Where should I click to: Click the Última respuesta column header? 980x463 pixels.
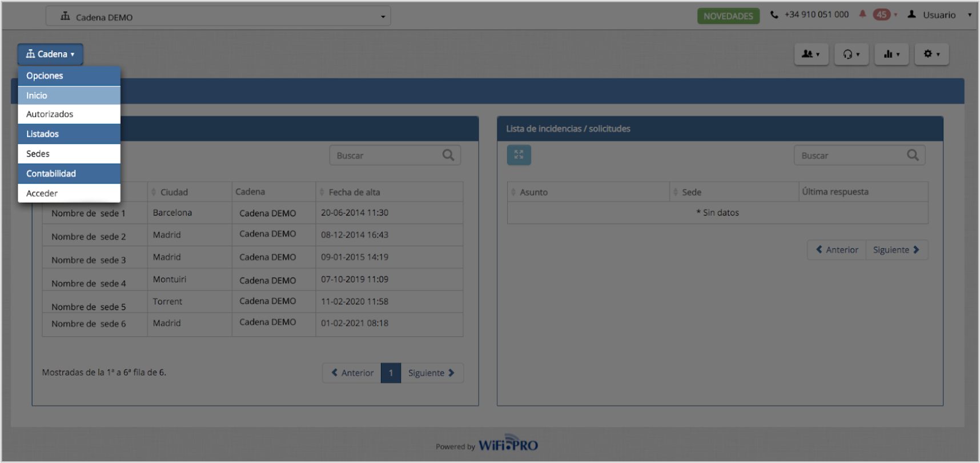pos(863,192)
